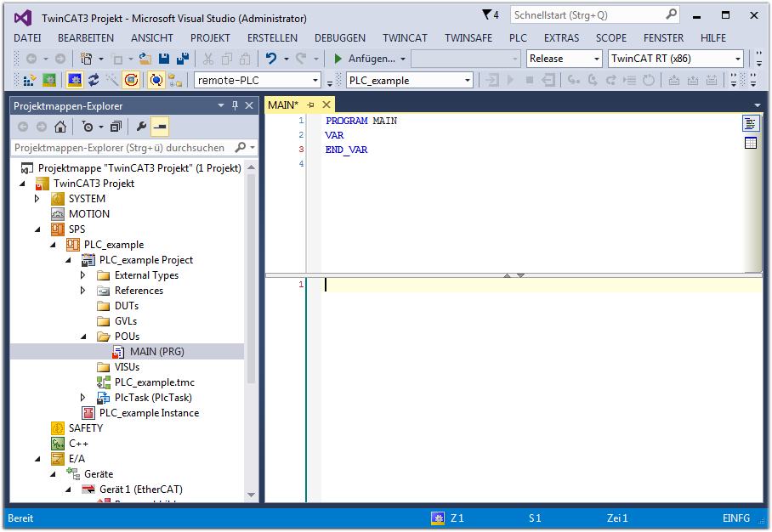This screenshot has width=772, height=532.
Task: Click the Save All toolbar icon
Action: point(182,59)
